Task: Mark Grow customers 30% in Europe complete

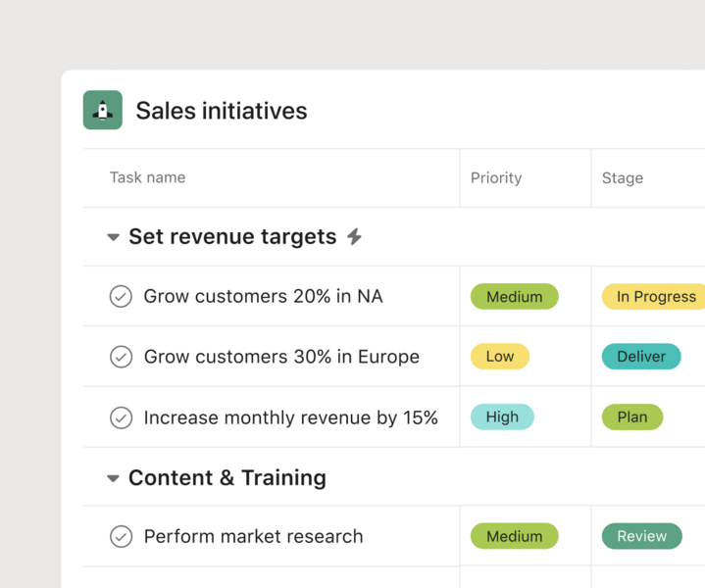Action: coord(121,357)
